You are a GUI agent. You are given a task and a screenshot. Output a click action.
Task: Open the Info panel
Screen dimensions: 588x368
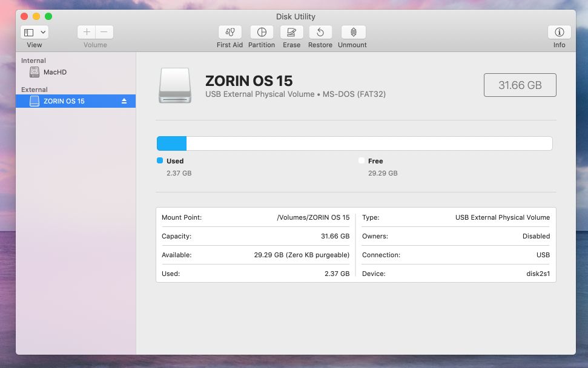tap(559, 33)
